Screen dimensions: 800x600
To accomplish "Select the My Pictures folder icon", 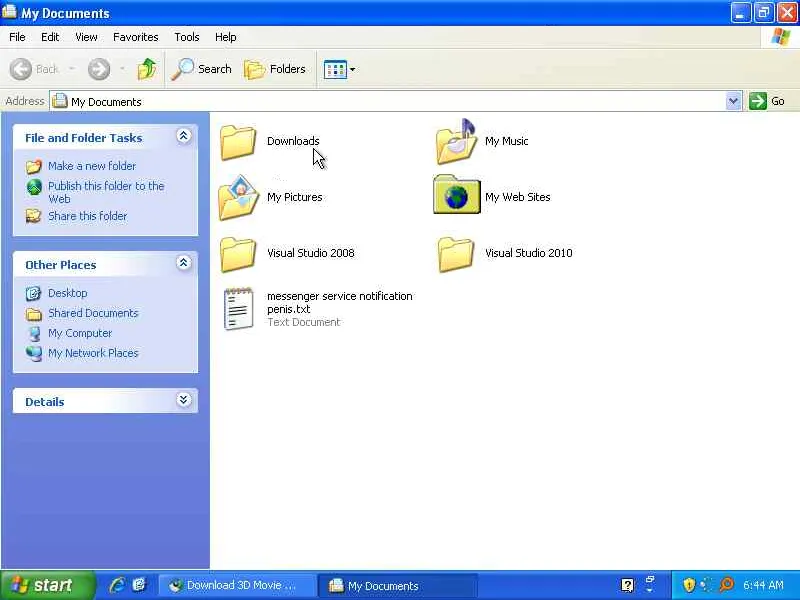I will pos(238,198).
